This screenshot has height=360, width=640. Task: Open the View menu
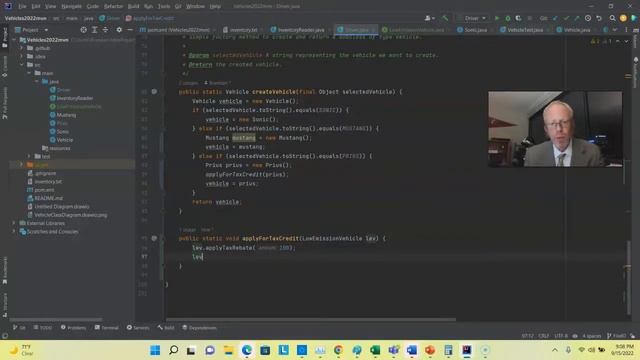[50, 6]
